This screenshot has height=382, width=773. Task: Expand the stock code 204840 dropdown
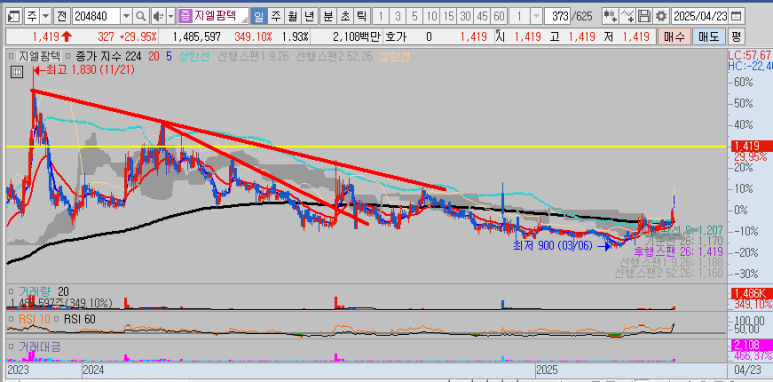tap(126, 16)
